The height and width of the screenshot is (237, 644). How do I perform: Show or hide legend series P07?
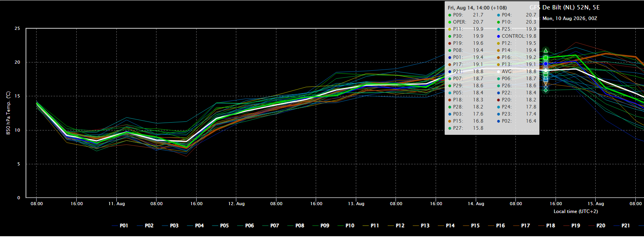[271, 226]
